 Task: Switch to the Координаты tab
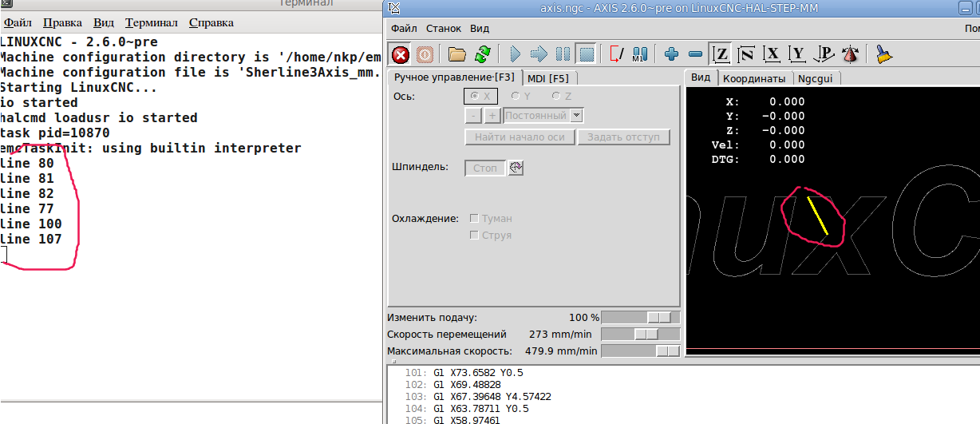point(754,78)
